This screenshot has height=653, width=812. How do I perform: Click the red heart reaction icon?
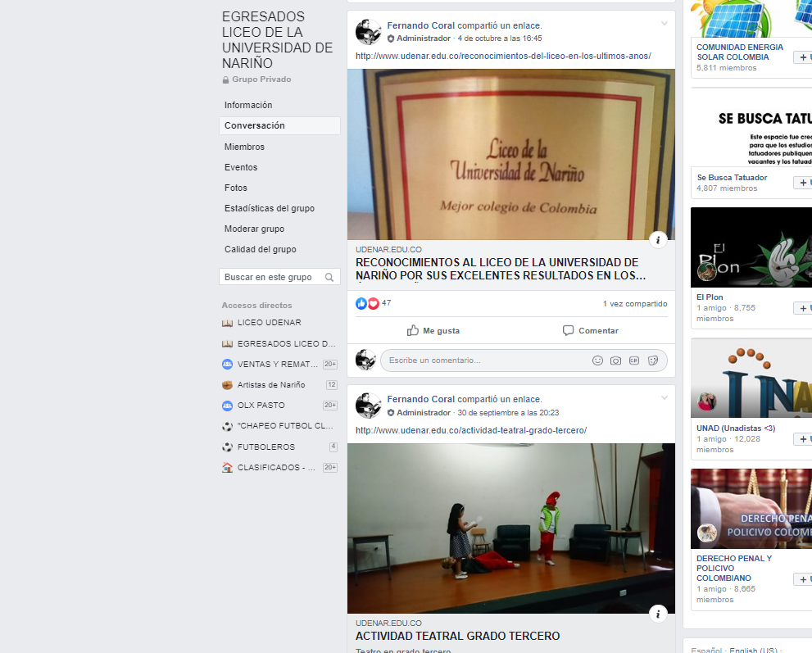[373, 303]
